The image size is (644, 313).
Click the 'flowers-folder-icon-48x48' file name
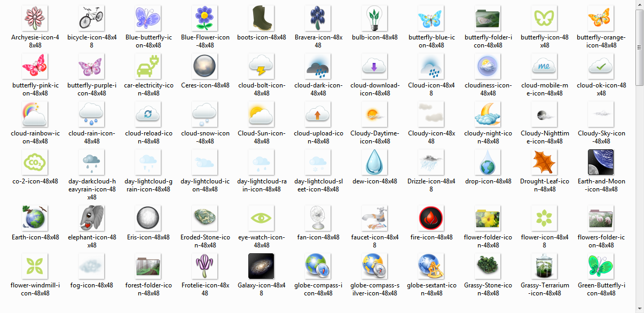(601, 242)
